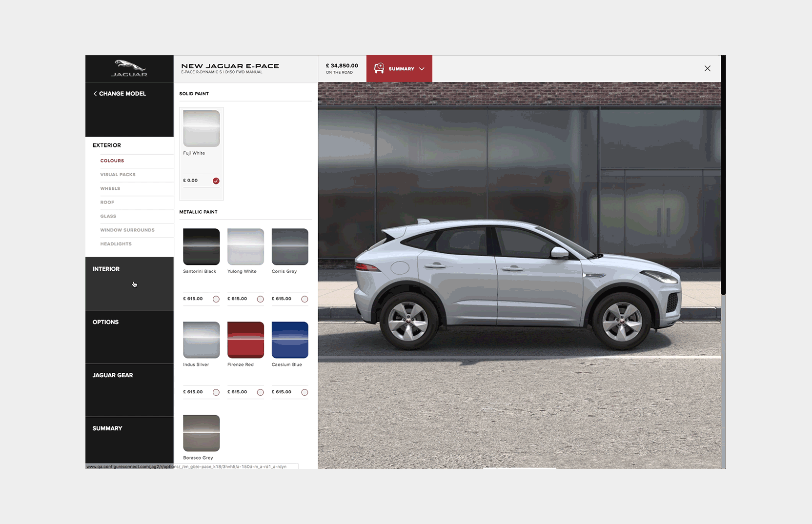This screenshot has height=524, width=812.
Task: Click the New Jaguar E-Pace title
Action: click(230, 66)
